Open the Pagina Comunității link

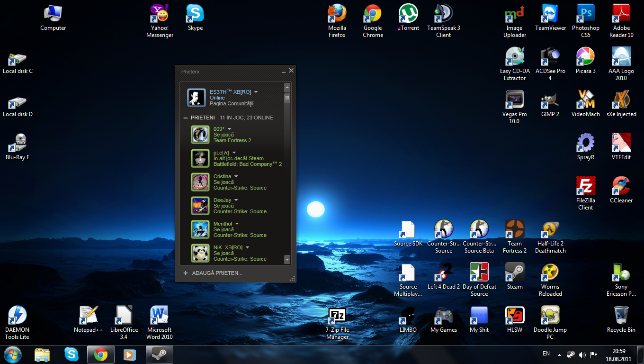(232, 103)
